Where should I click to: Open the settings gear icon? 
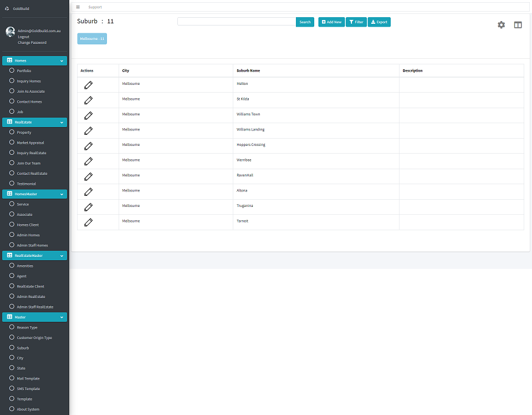[501, 25]
